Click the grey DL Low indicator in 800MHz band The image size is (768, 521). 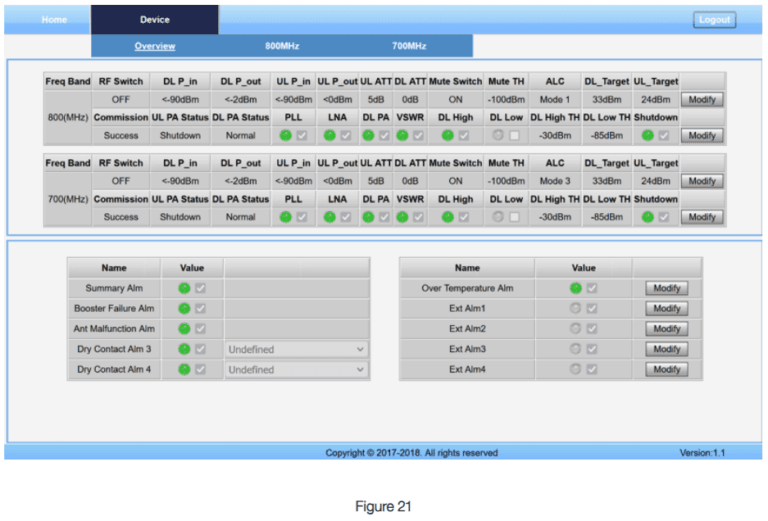click(497, 135)
